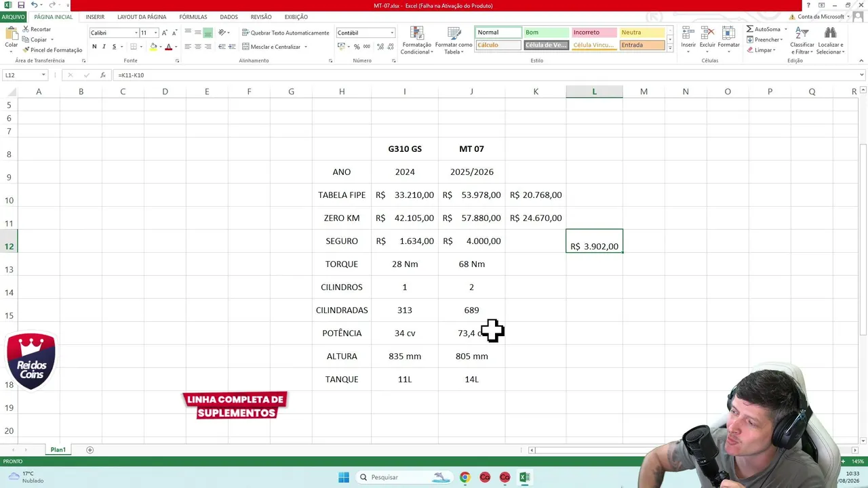
Task: Open Localizar e Selecionar menu
Action: (x=830, y=41)
